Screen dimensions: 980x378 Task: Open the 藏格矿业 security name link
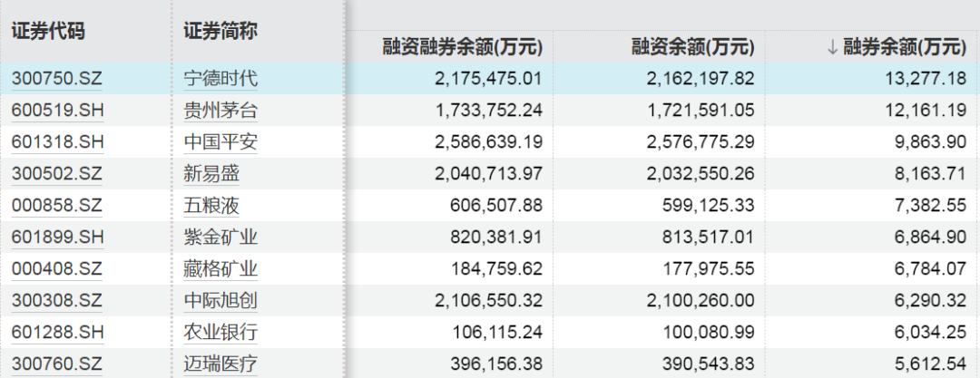pyautogui.click(x=220, y=269)
